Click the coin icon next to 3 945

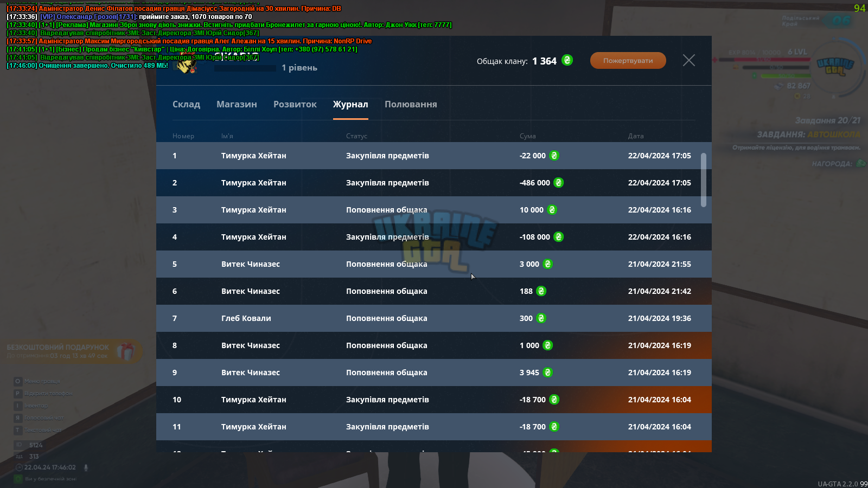[x=547, y=373]
